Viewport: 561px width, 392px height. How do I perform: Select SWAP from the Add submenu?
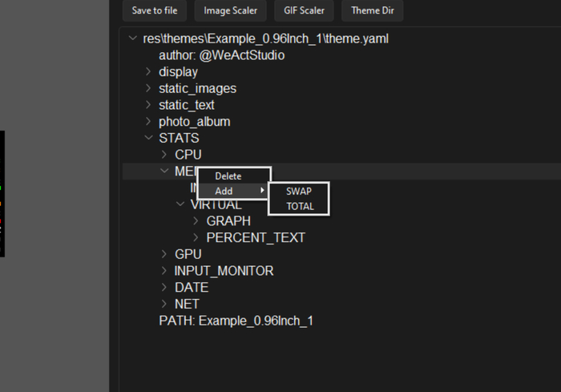click(298, 192)
